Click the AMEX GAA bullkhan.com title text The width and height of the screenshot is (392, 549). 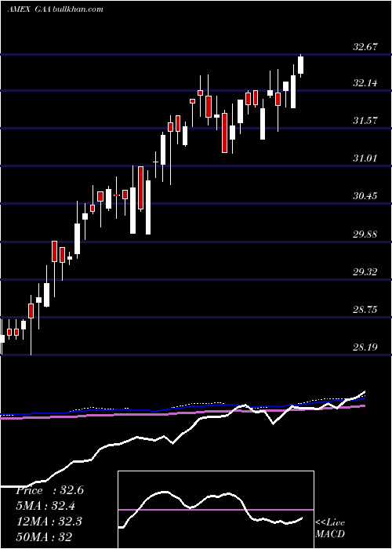pos(56,9)
